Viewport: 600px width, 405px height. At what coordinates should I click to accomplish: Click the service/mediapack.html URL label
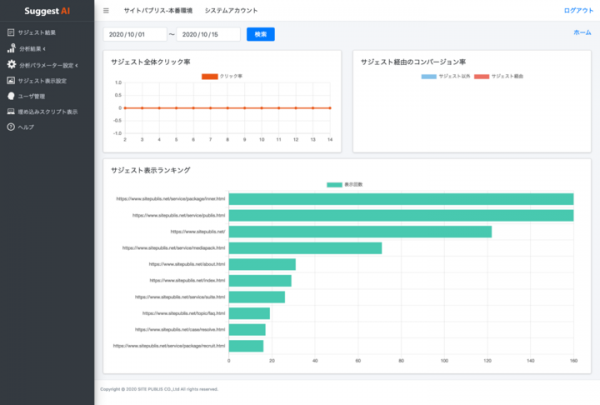point(174,248)
